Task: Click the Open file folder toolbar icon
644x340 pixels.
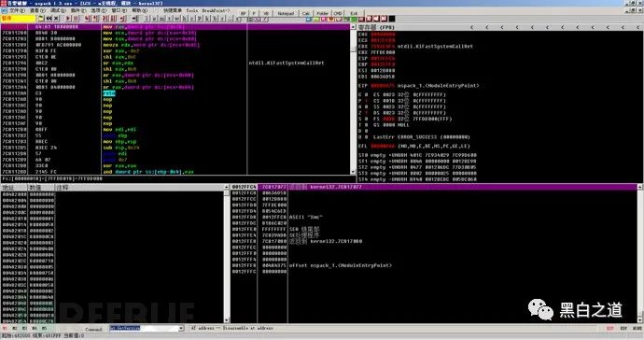Action: click(41, 19)
